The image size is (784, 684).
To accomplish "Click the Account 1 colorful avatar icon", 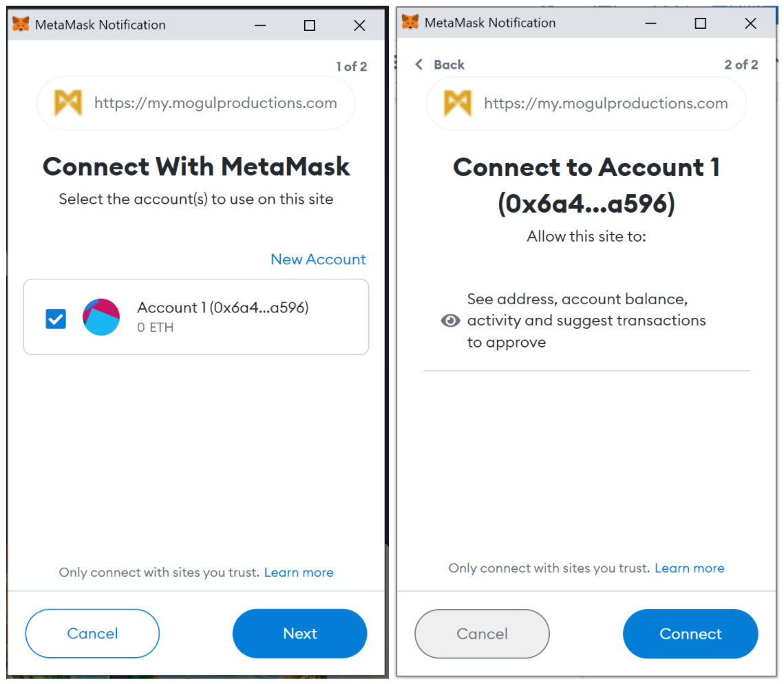I will [x=101, y=317].
